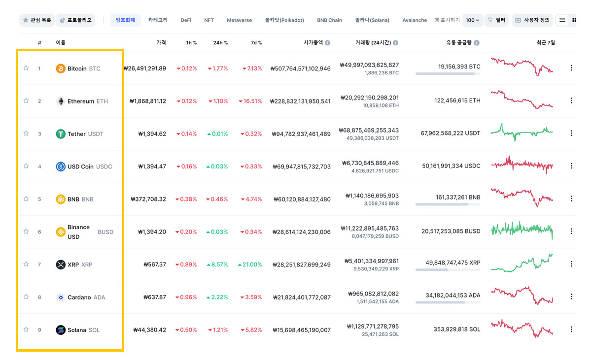Click the BNB coin logo
The width and height of the screenshot is (593, 364).
pyautogui.click(x=61, y=199)
